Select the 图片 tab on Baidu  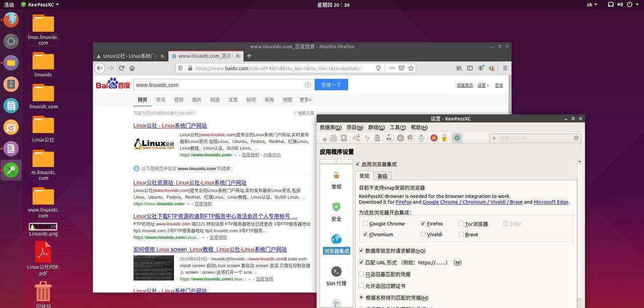[x=197, y=100]
